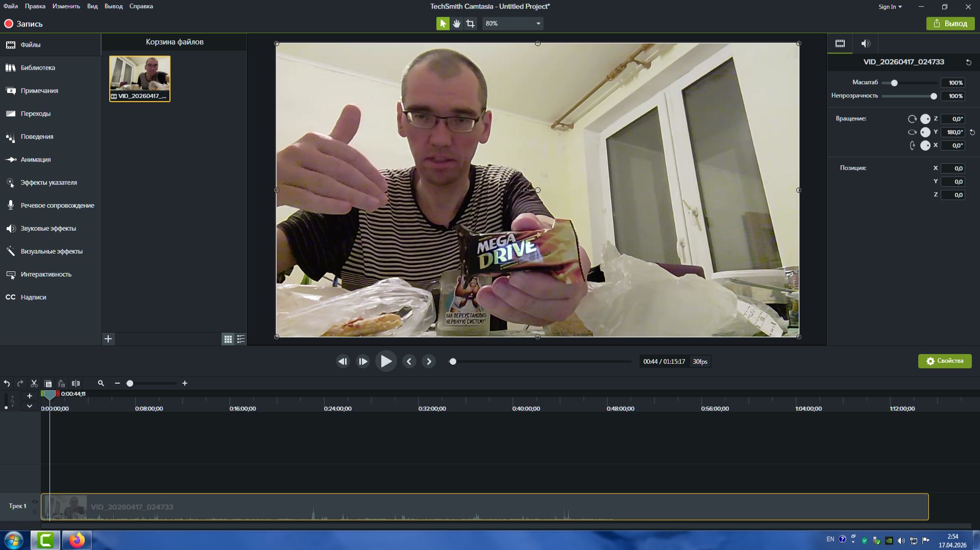This screenshot has width=980, height=550.
Task: Open the Речевое сопровождение panel
Action: point(51,206)
